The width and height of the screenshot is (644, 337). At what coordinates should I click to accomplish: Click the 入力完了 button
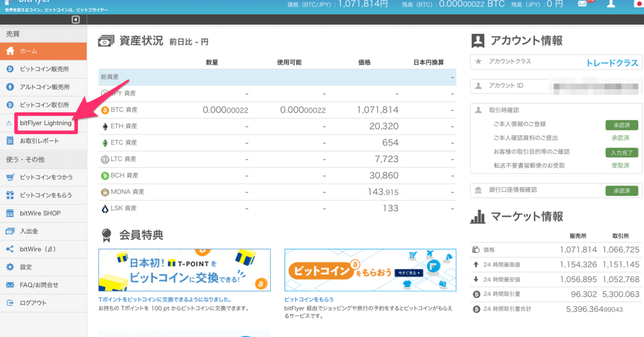[621, 152]
